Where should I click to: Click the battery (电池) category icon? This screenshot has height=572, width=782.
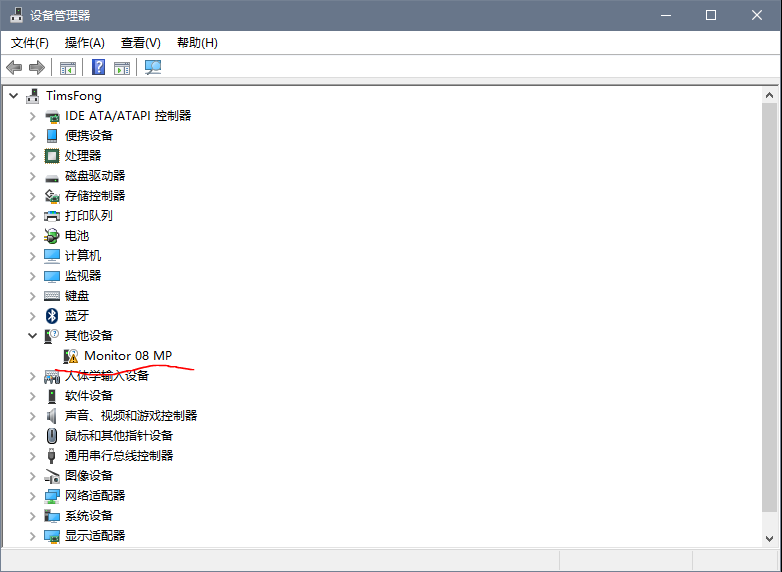53,235
